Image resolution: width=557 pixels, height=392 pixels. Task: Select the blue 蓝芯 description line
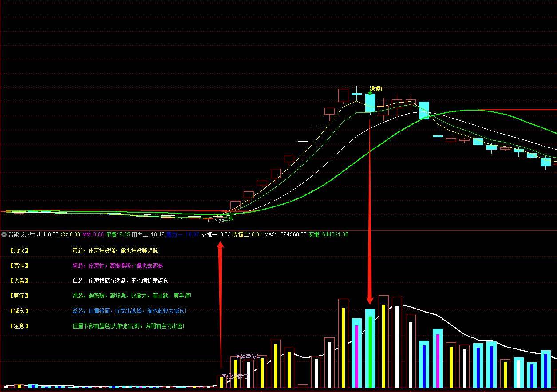tap(129, 311)
